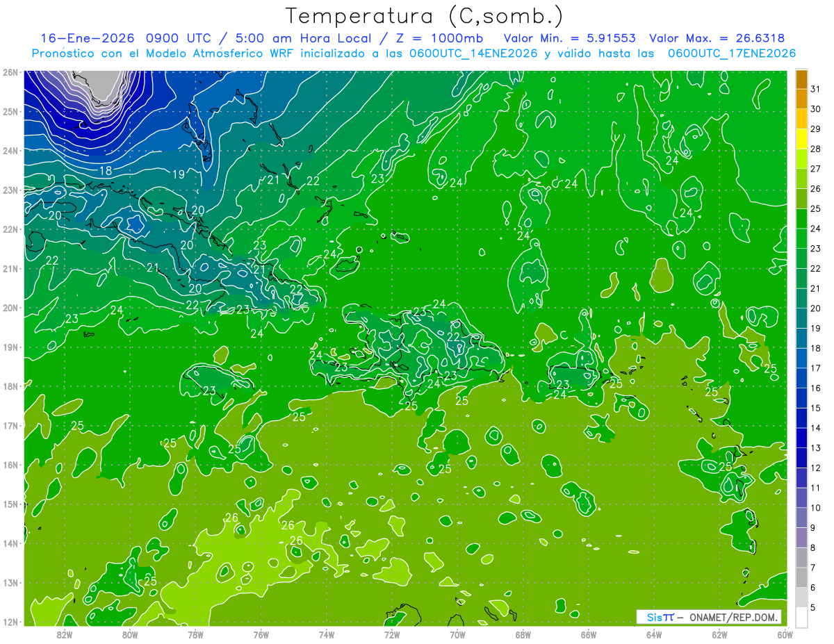This screenshot has height=644, width=834.
Task: Click the brown swatch above 31 on colorbar
Action: pyautogui.click(x=801, y=79)
